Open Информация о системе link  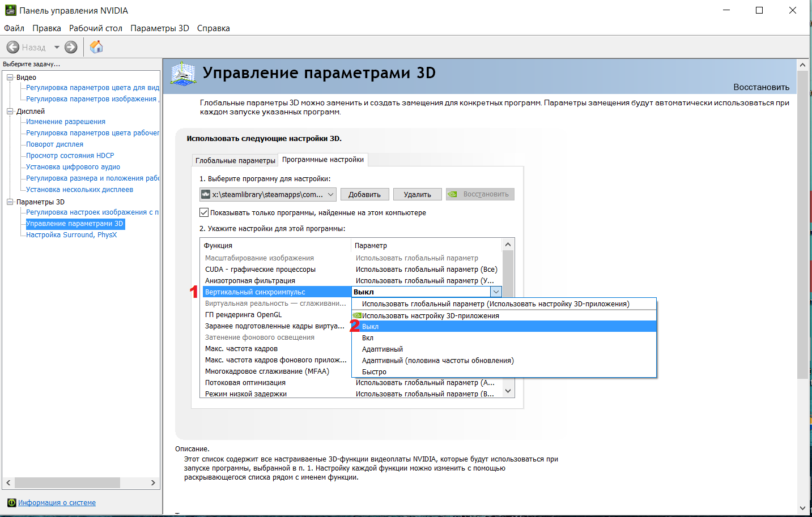tap(57, 503)
